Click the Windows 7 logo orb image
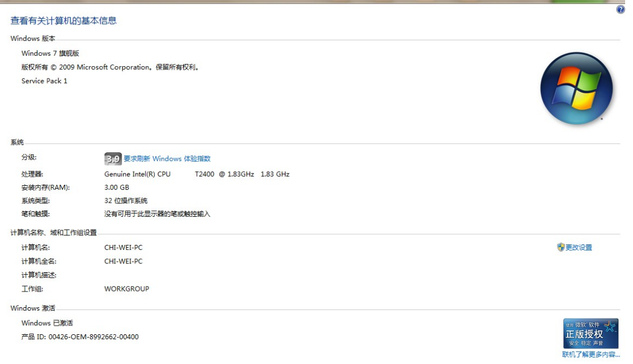 point(576,89)
